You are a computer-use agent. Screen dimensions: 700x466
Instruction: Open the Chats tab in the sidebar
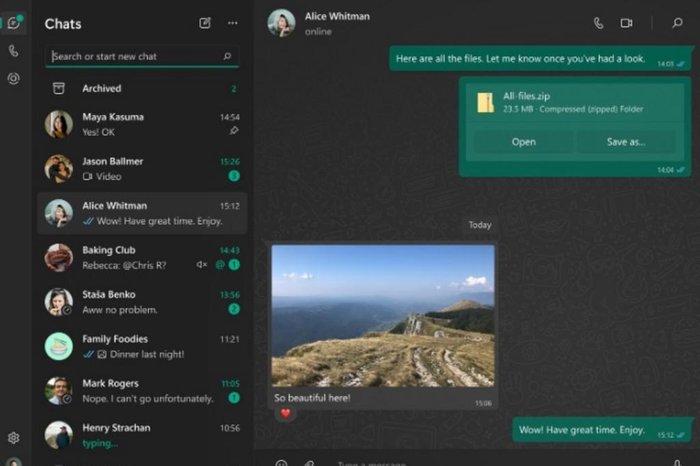pyautogui.click(x=14, y=23)
